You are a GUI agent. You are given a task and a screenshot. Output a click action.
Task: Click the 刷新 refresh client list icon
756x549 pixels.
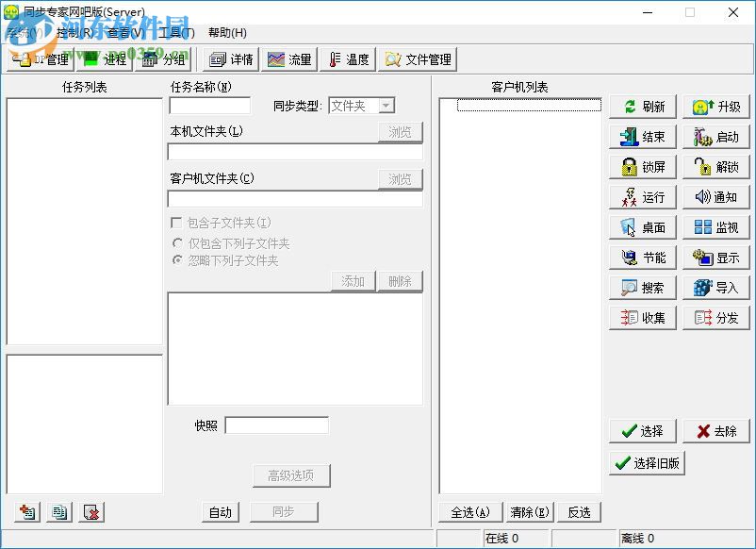click(x=642, y=106)
